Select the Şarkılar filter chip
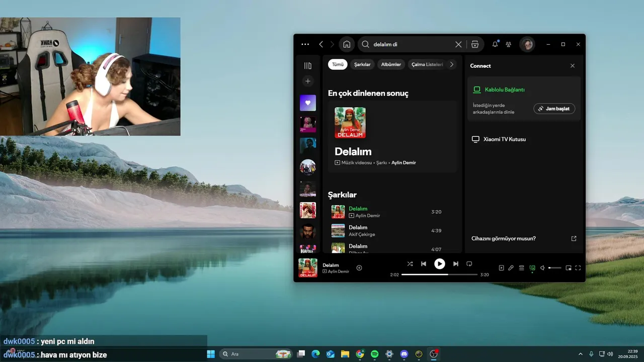Image resolution: width=644 pixels, height=362 pixels. coord(362,64)
